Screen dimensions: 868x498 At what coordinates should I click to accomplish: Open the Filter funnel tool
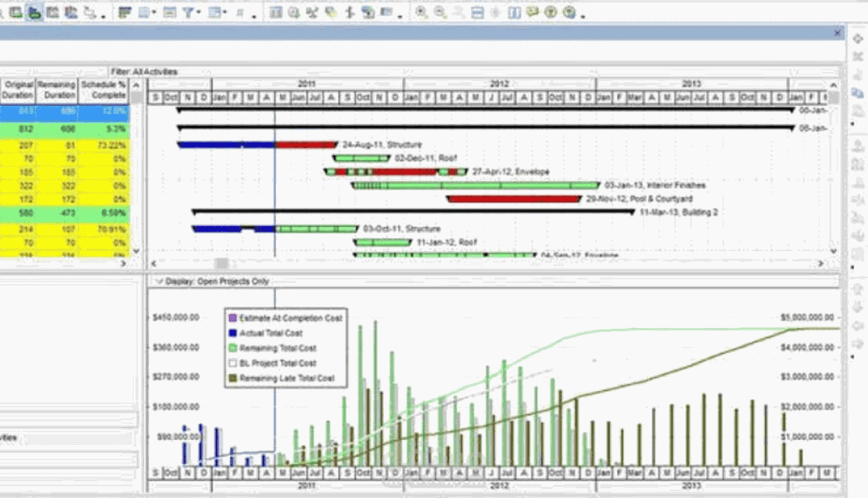187,12
